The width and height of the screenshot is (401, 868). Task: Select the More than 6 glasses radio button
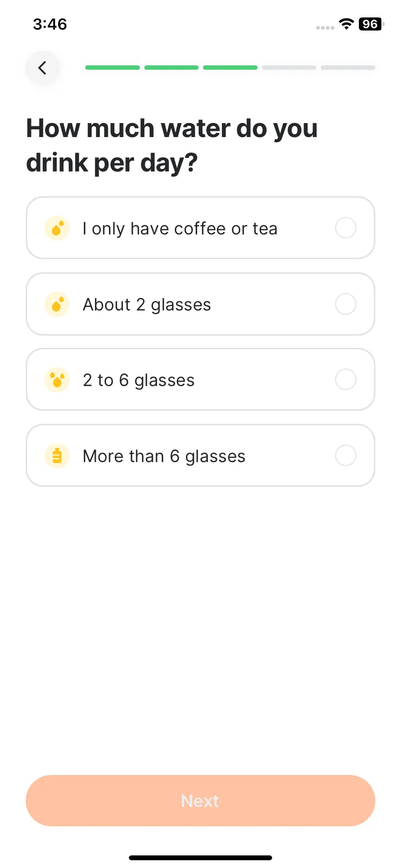pyautogui.click(x=346, y=455)
